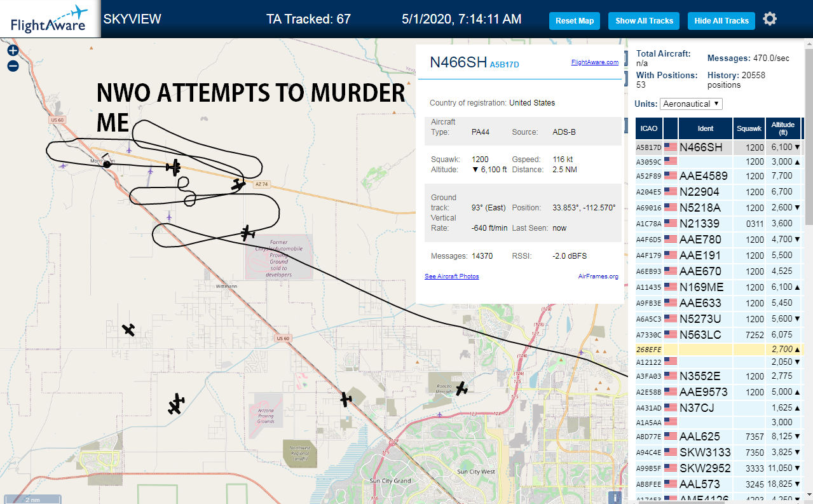Image resolution: width=813 pixels, height=504 pixels.
Task: Open map attribution info button
Action: [x=615, y=497]
